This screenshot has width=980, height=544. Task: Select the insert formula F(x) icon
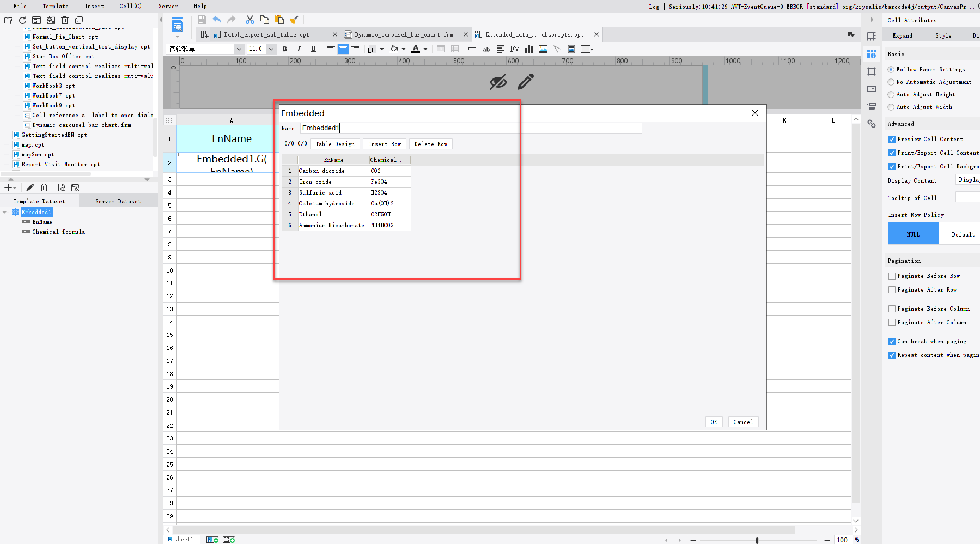pos(514,49)
